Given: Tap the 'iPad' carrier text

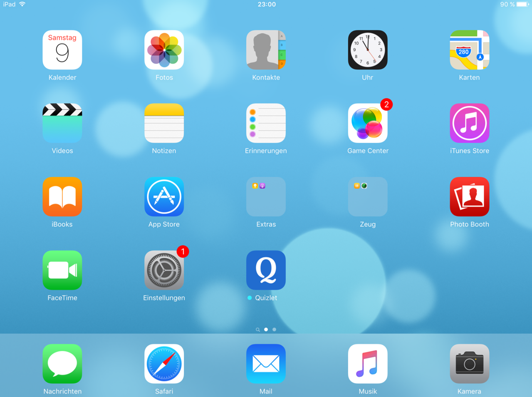Looking at the screenshot, I should [x=9, y=4].
